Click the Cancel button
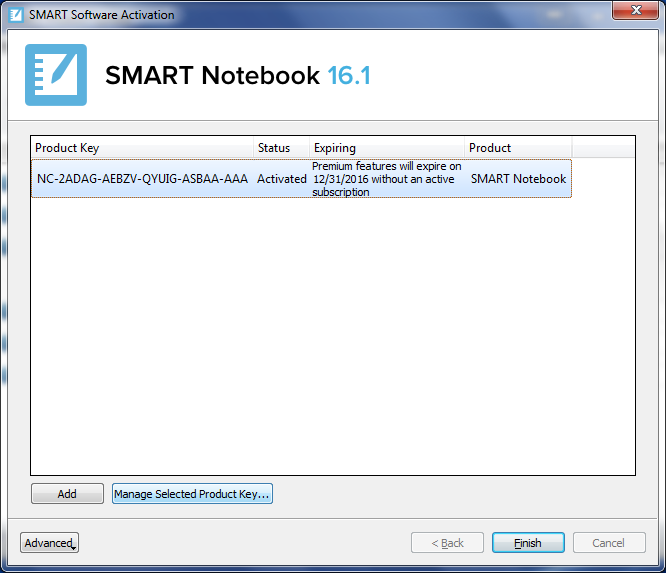This screenshot has height=573, width=666. (x=609, y=543)
